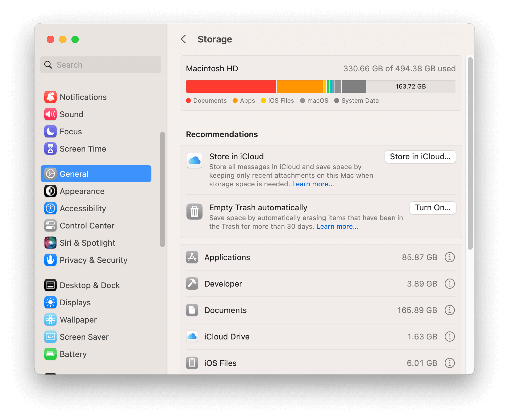Click into the Search field
This screenshot has height=420, width=509.
coord(105,65)
